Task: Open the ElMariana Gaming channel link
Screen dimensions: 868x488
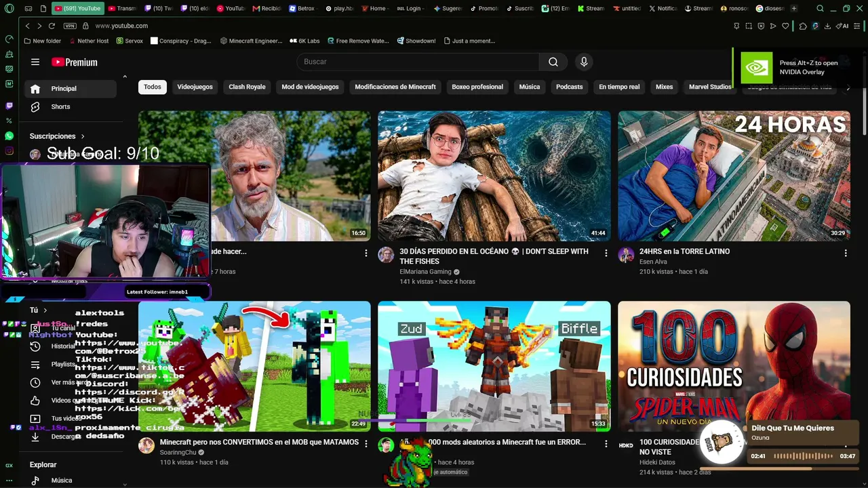Action: pos(425,272)
